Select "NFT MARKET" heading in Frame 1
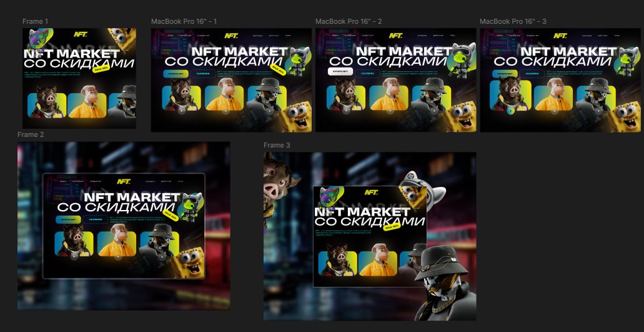Image resolution: width=644 pixels, height=332 pixels. pos(72,54)
